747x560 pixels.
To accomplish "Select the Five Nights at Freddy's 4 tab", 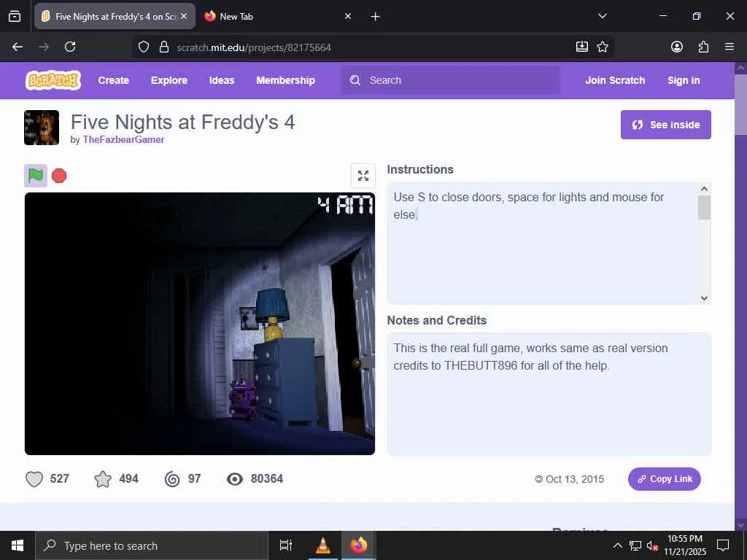I will pos(115,16).
